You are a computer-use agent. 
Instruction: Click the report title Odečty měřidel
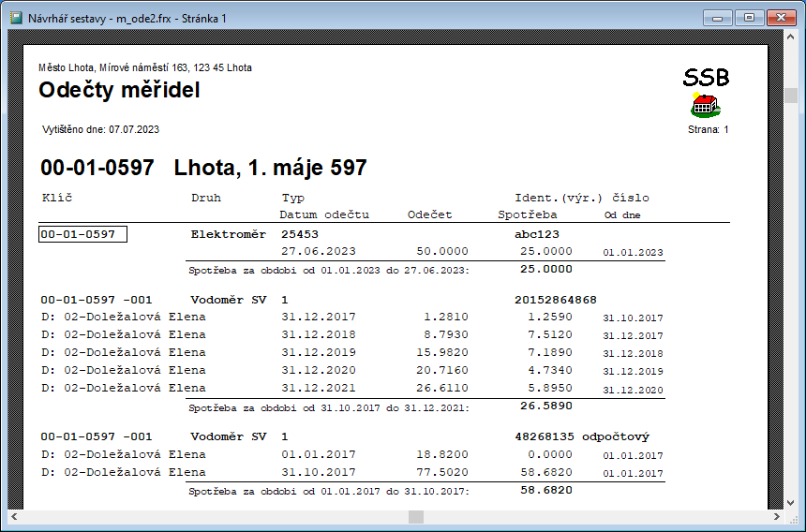(119, 91)
